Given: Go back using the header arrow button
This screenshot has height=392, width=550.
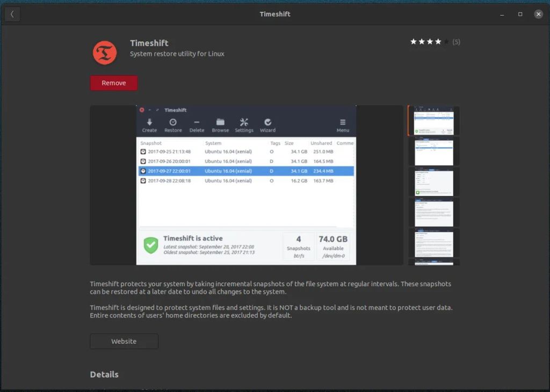Looking at the screenshot, I should point(12,14).
